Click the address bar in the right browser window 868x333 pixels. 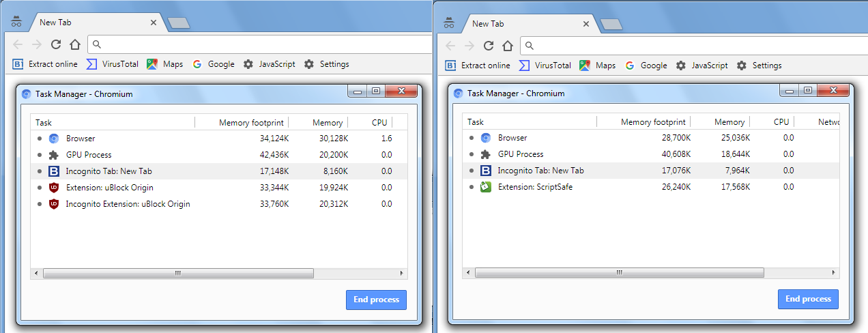(x=693, y=46)
